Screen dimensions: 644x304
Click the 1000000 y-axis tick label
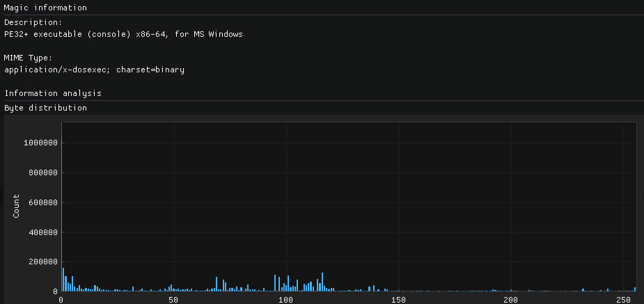tap(40, 143)
